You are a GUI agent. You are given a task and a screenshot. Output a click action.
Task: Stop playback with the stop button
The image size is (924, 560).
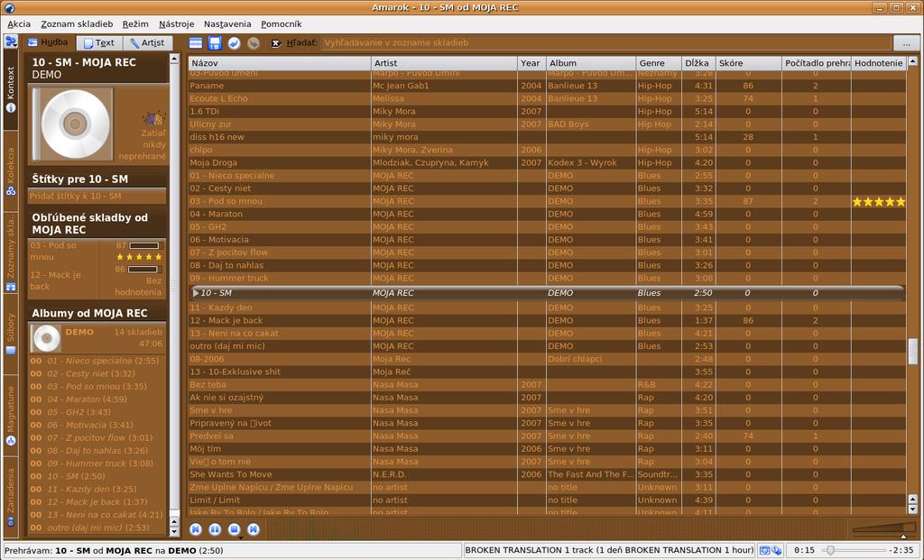(x=234, y=529)
